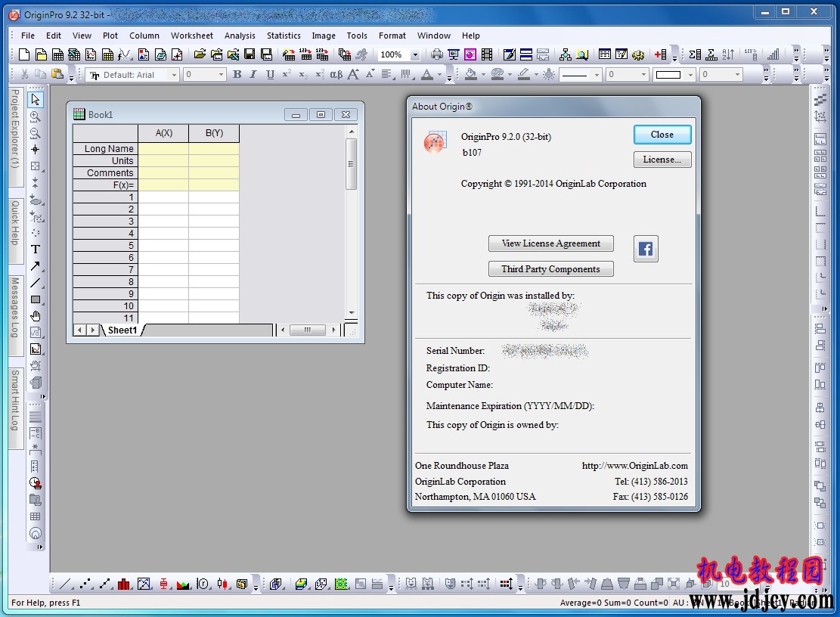Click the Underline formatting button
Screen dimensions: 840x617
(270, 74)
